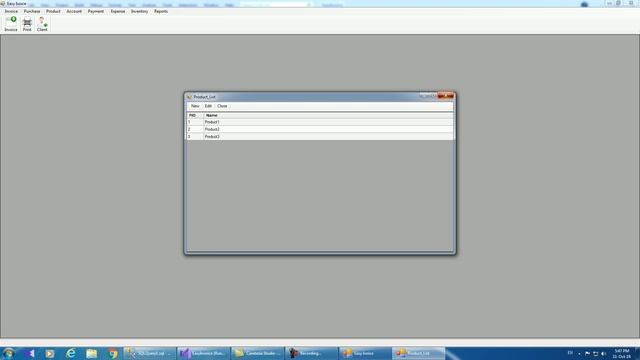Open Windows Media Player taskbar icon
The image size is (640, 360).
pyautogui.click(x=50, y=353)
